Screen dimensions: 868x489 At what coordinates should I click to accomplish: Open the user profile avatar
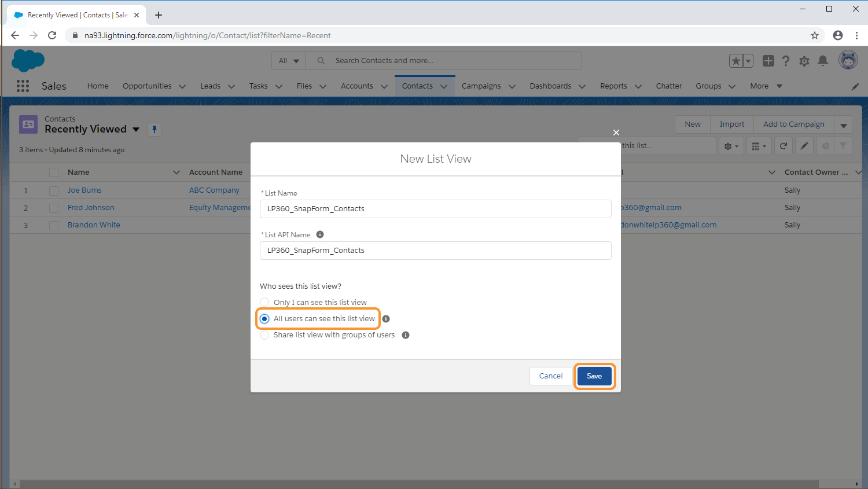pos(848,60)
